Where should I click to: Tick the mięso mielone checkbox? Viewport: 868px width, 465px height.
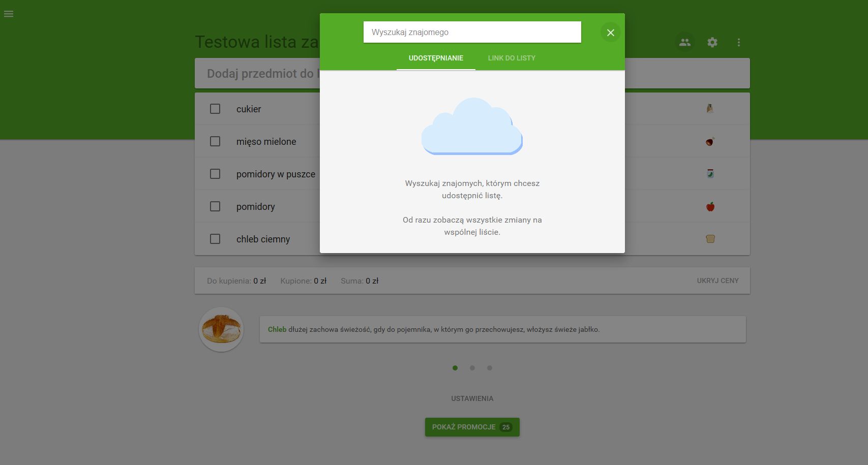pos(215,141)
